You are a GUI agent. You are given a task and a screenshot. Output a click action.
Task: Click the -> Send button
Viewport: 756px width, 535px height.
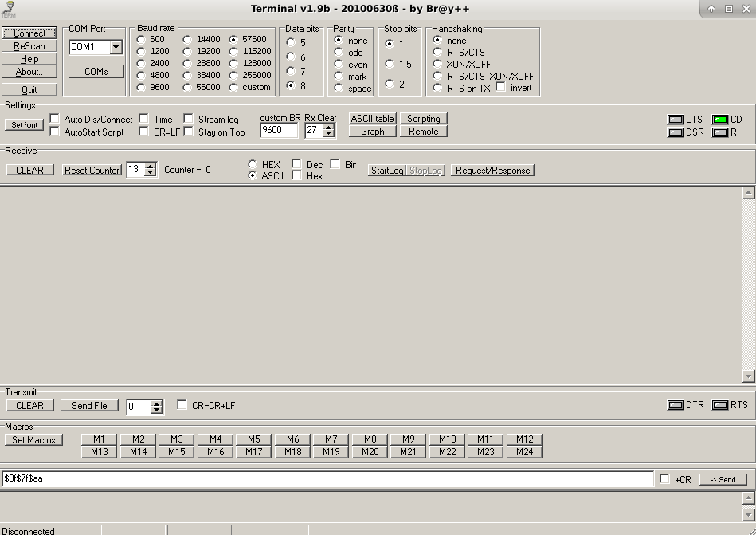(x=723, y=479)
